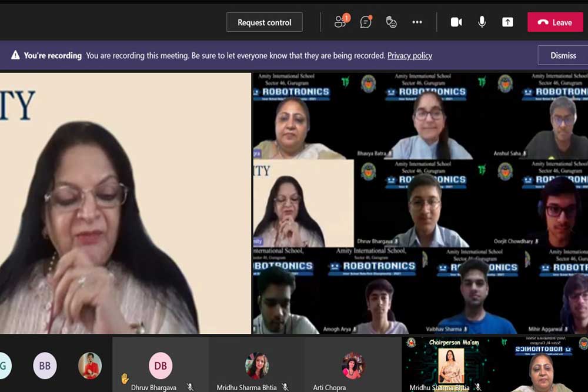Toggle the camera on or off

pyautogui.click(x=456, y=22)
